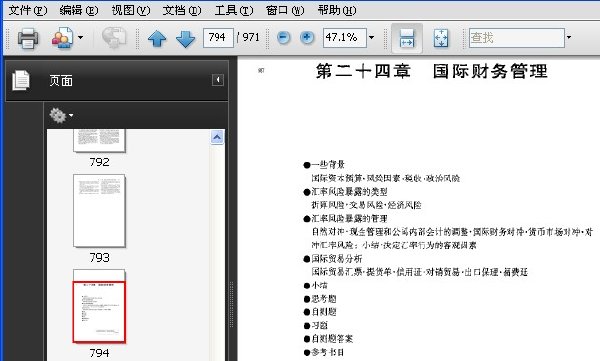Click the bullet line 一些背景

tap(324, 165)
